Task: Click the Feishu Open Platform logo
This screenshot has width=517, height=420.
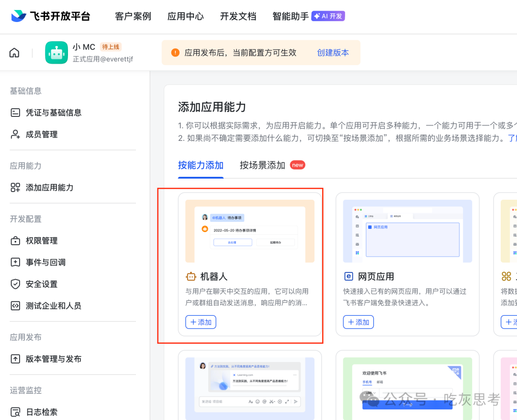Action: tap(50, 16)
